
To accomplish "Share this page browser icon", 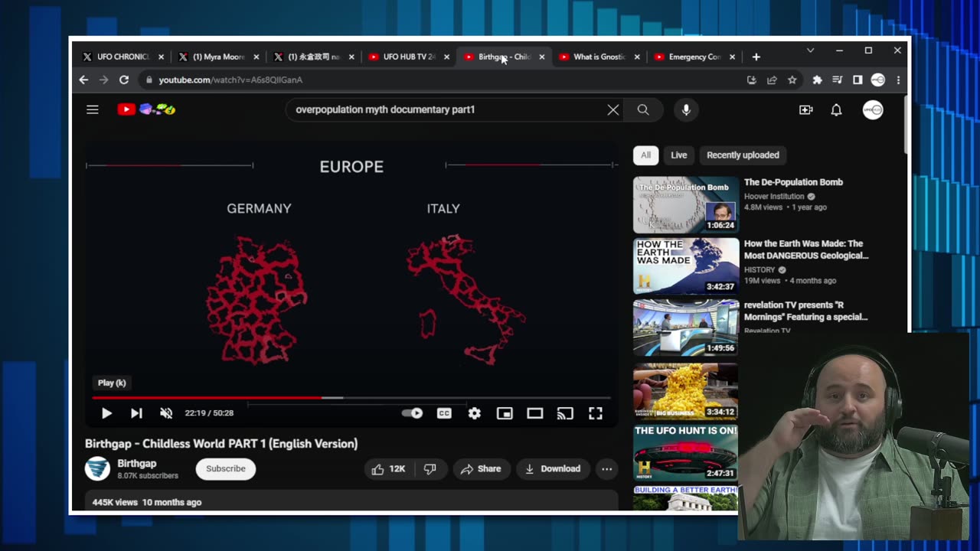I will 772,80.
